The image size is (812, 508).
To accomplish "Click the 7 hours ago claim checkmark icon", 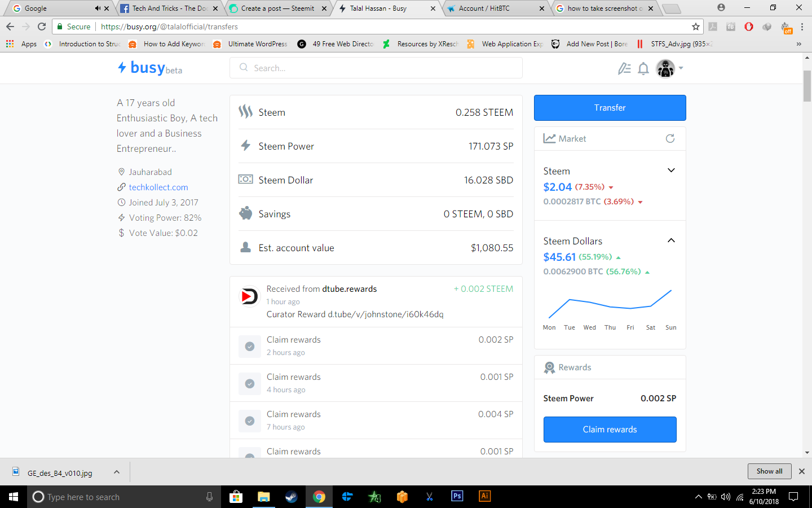I will [x=250, y=421].
